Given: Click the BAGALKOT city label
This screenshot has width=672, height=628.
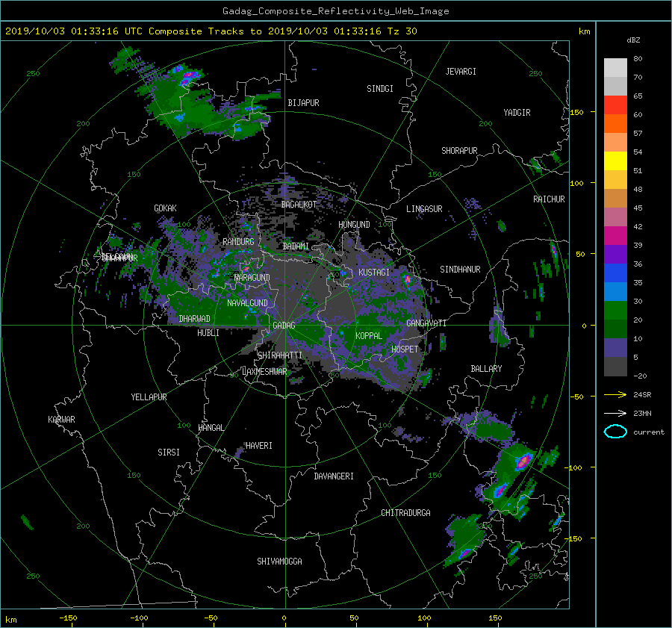Looking at the screenshot, I should [x=299, y=205].
